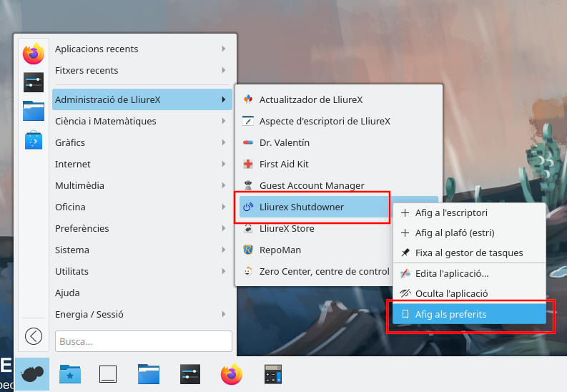Open the Ajuda menu entry
Viewport: 567px width, 392px height.
[68, 293]
